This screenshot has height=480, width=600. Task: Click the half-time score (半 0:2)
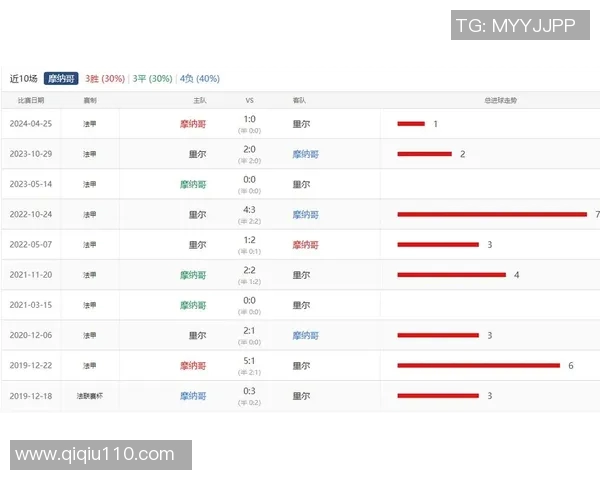coord(249,403)
